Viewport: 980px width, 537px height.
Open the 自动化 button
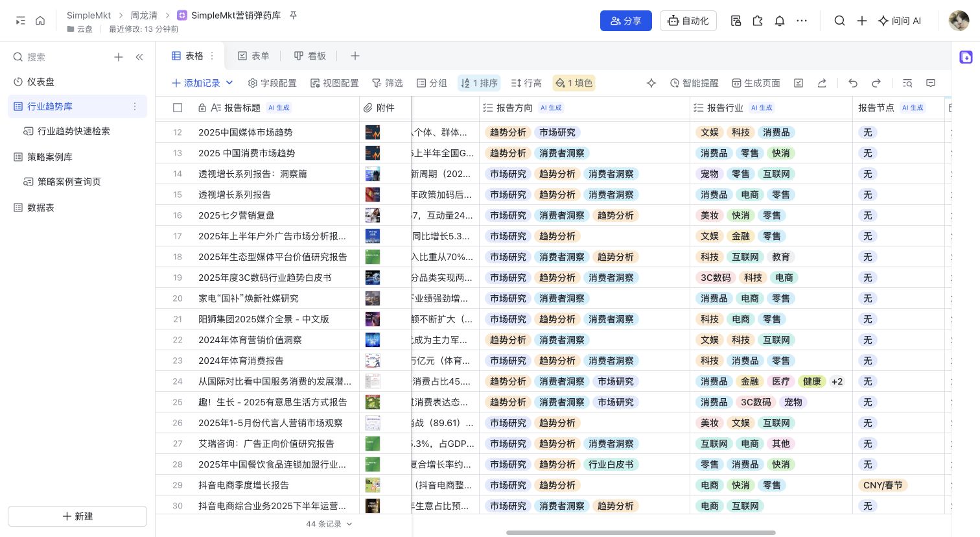coord(688,21)
